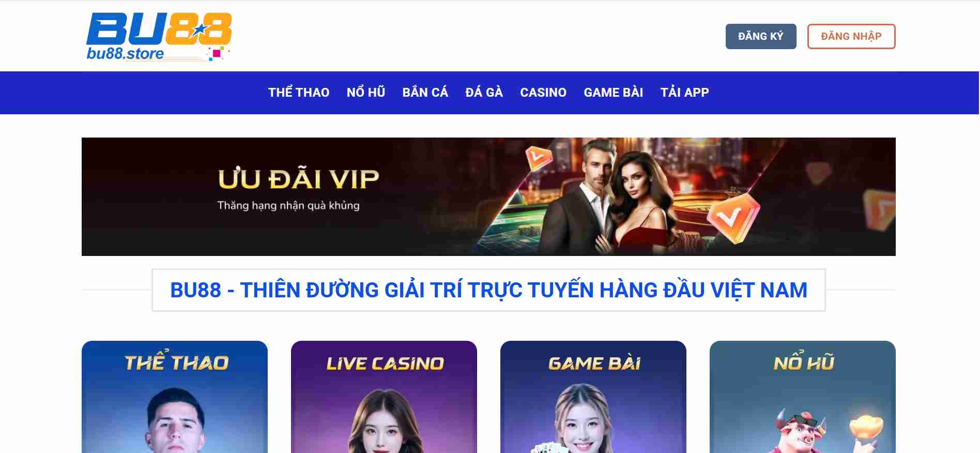Open GAME BÀI from the navigation bar

tap(613, 93)
